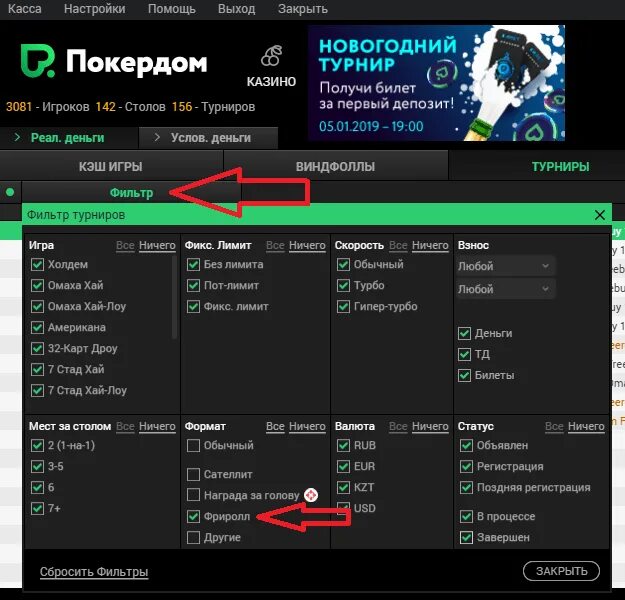Screen dimensions: 625x600
Task: Open the Помощь menu
Action: pyautogui.click(x=172, y=9)
